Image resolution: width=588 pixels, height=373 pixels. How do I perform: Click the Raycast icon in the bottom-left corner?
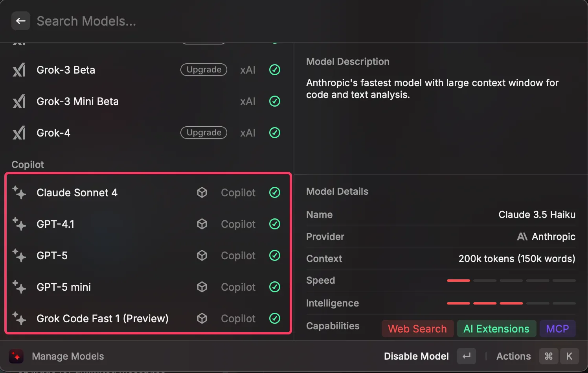point(16,356)
